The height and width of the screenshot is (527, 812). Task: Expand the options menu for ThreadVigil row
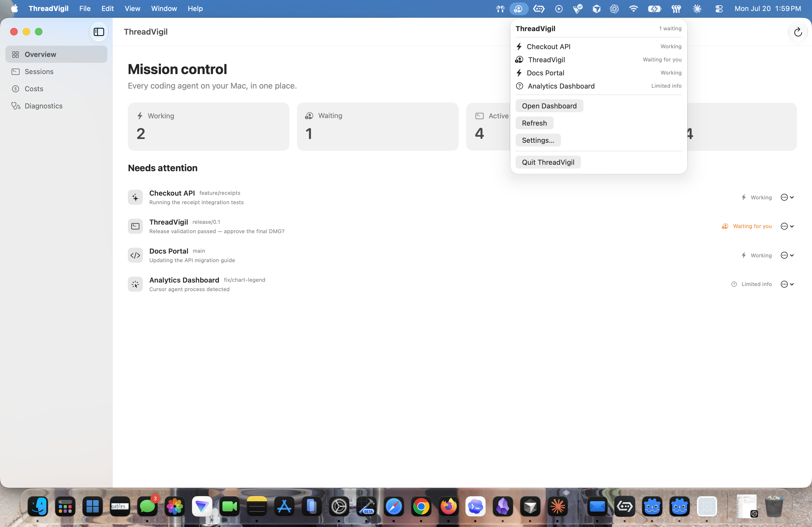(787, 226)
